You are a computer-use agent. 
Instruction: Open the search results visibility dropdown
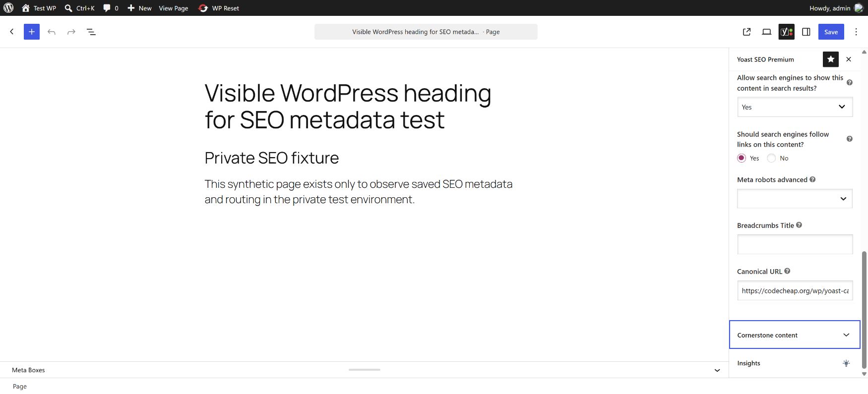tap(795, 107)
